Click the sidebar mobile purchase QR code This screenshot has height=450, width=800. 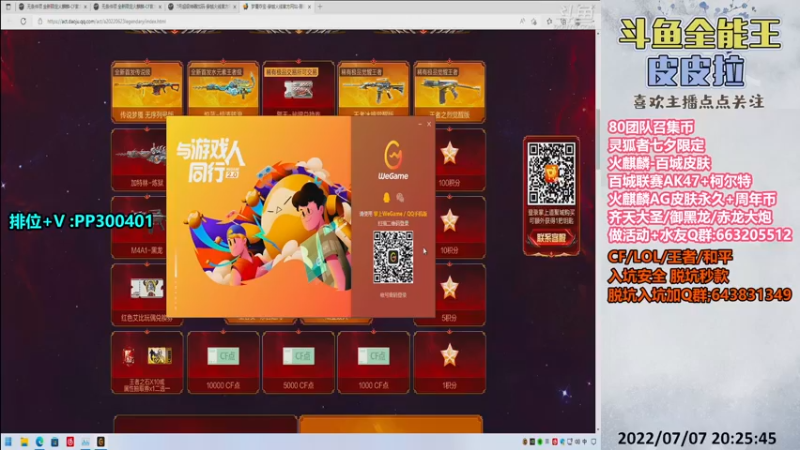(551, 173)
